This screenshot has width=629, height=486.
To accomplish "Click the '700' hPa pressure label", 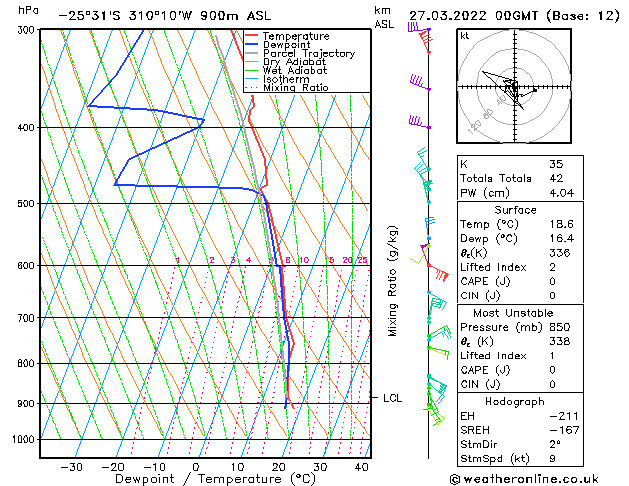I will tap(28, 318).
